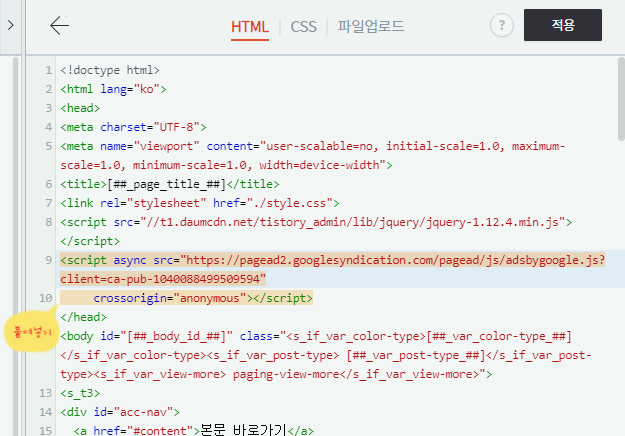Viewport: 625px width, 436px height.
Task: Click the meta charset="UTF-8" line
Action: 133,127
